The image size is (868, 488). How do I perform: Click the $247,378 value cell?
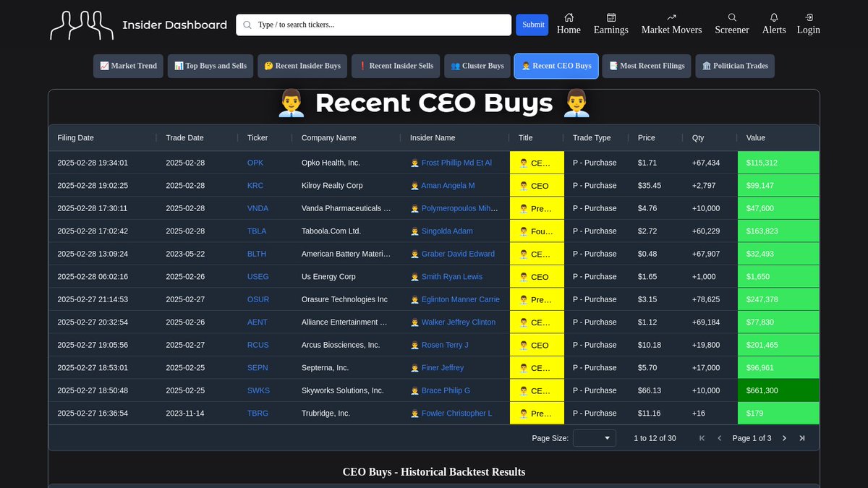click(778, 299)
